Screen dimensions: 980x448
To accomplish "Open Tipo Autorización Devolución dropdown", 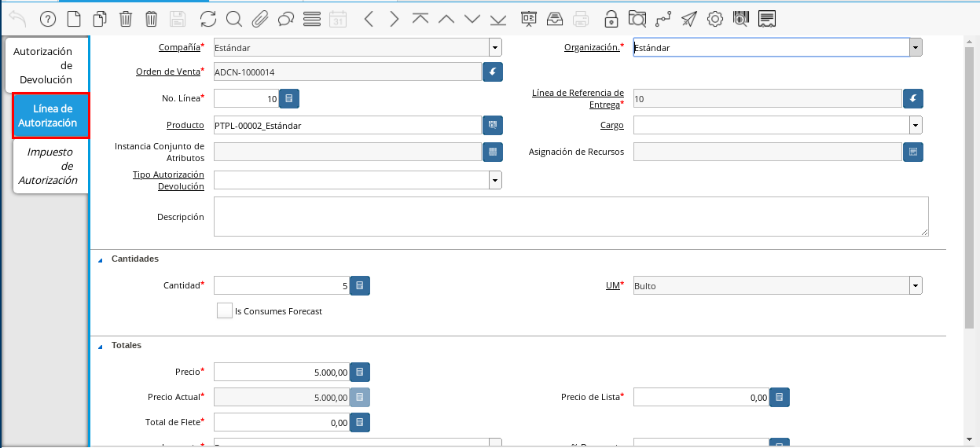I will point(495,180).
